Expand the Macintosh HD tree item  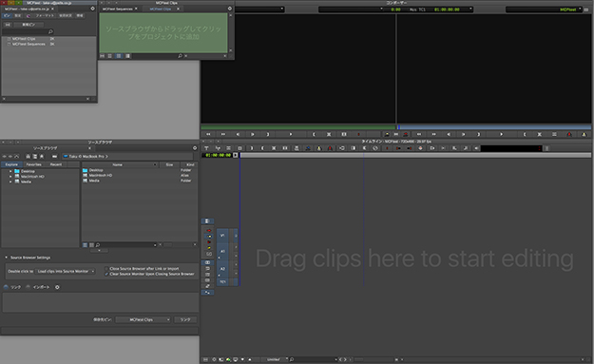(x=10, y=177)
